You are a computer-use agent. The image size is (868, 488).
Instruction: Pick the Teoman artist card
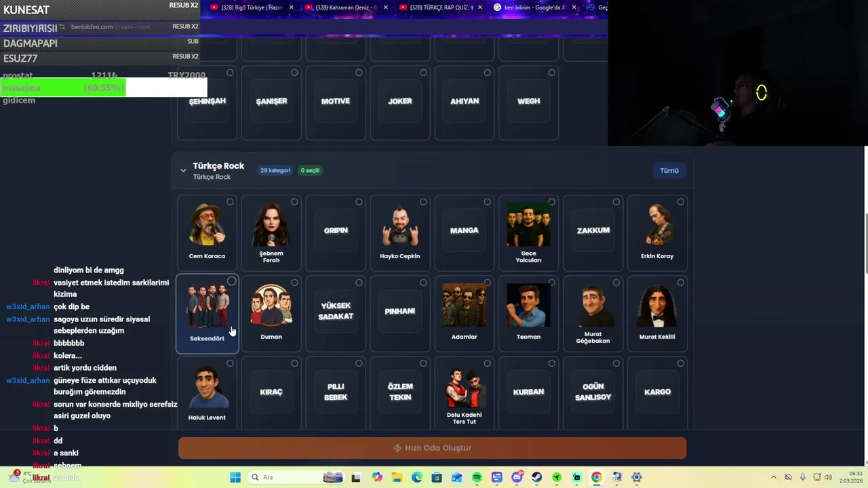(529, 314)
